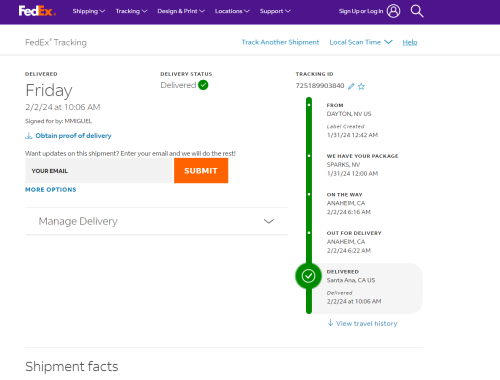Viewport: 500px width, 380px height.
Task: Click Signed for by MMIGUEL text
Action: (x=58, y=121)
